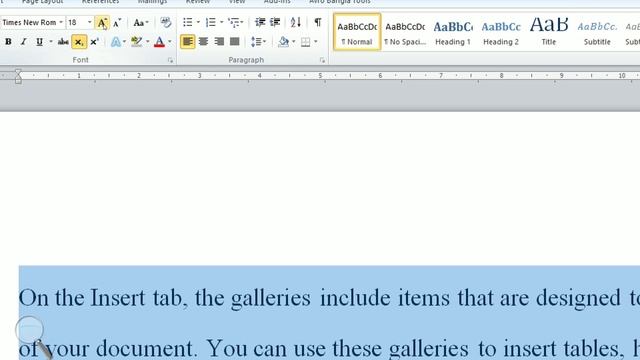Align text right
Viewport: 640px width, 360px height.
(x=219, y=42)
